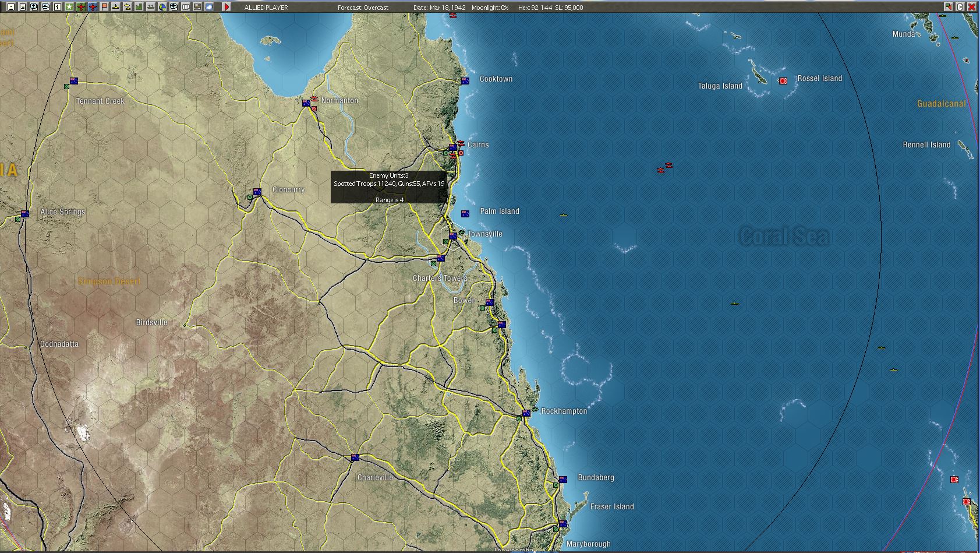Select red plane on green background icon
The image size is (980, 553).
click(80, 7)
